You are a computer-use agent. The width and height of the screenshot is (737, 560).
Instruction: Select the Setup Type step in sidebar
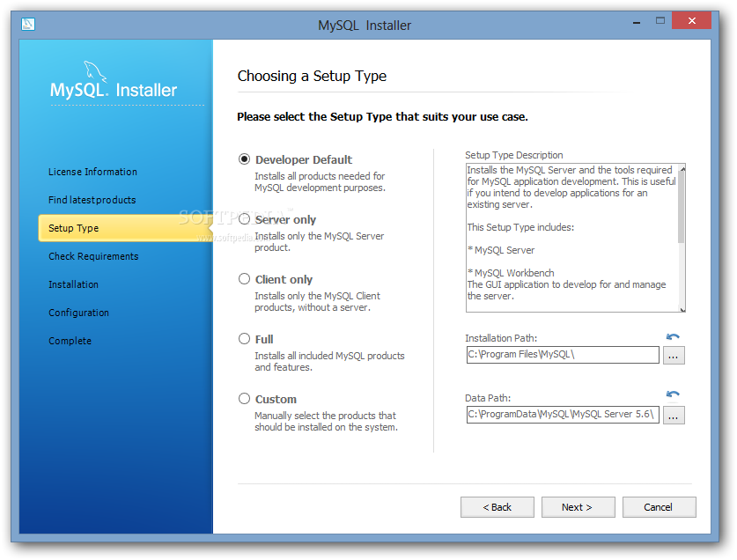pos(124,228)
